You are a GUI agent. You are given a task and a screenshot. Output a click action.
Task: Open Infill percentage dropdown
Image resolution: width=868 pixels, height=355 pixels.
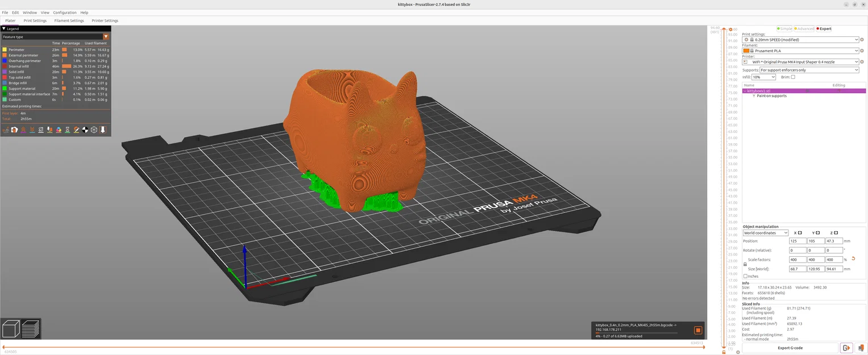(763, 77)
